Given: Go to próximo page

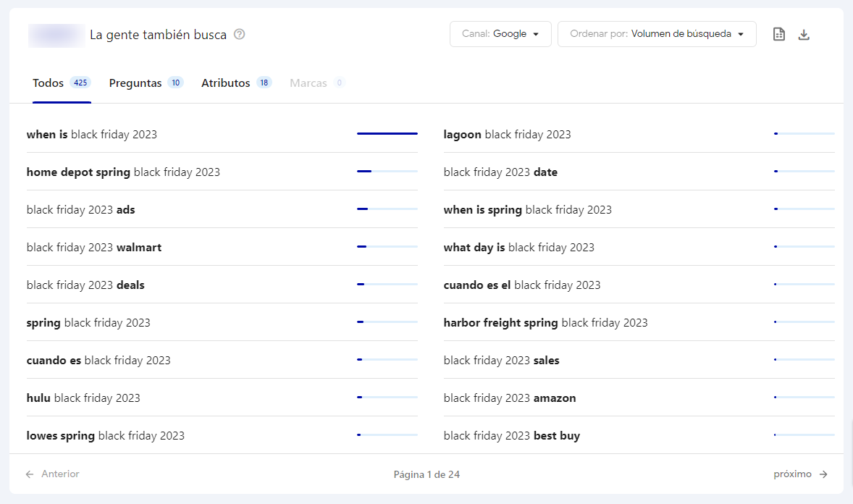Looking at the screenshot, I should (x=800, y=474).
